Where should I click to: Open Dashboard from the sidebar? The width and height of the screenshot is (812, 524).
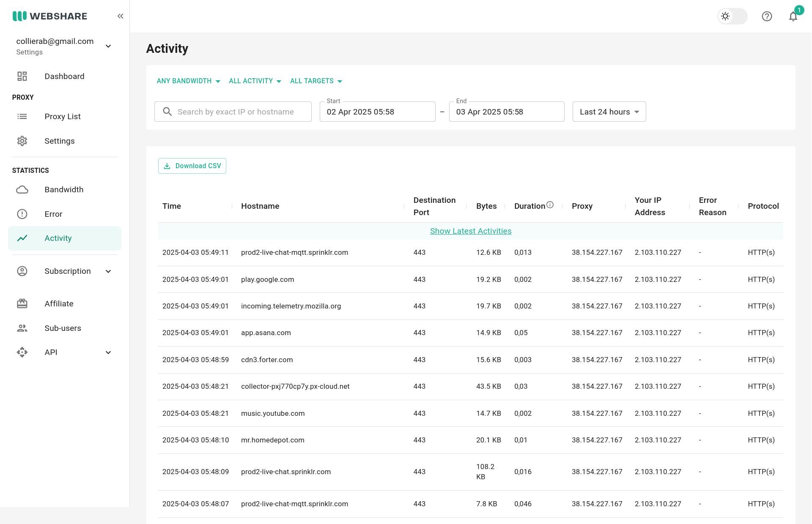click(64, 76)
